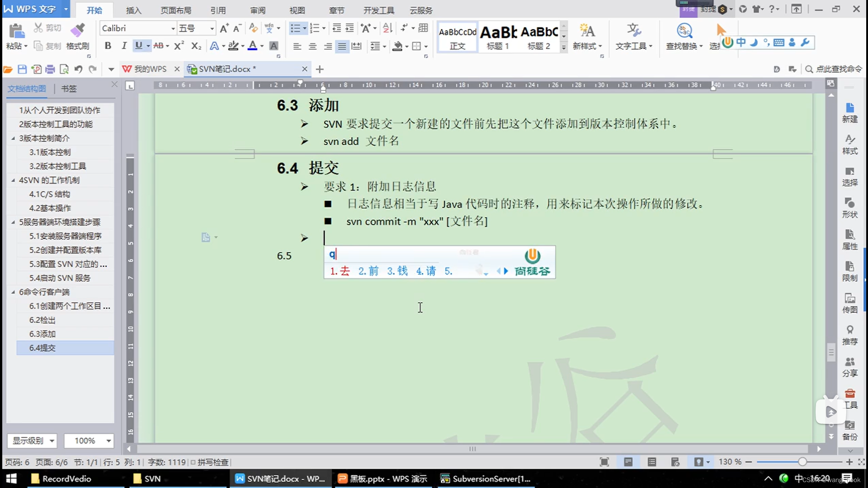This screenshot has width=868, height=488.
Task: Create a 新样式 new style
Action: click(x=587, y=36)
